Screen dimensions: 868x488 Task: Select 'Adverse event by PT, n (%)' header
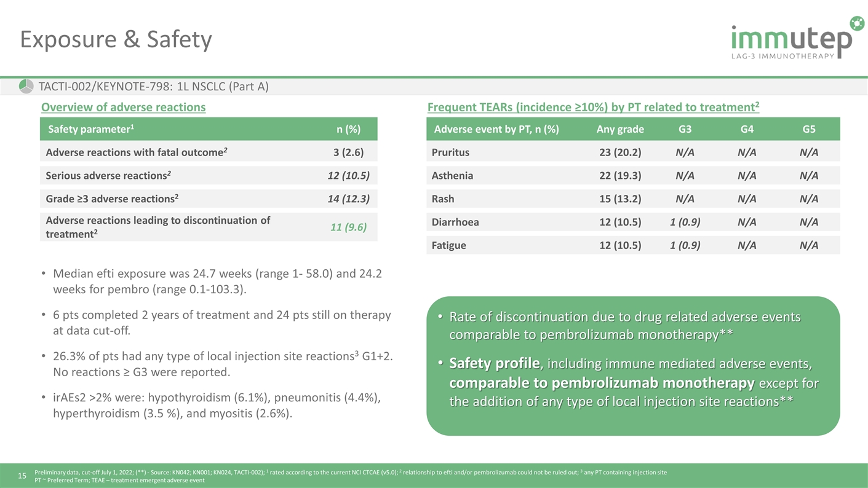pos(496,129)
